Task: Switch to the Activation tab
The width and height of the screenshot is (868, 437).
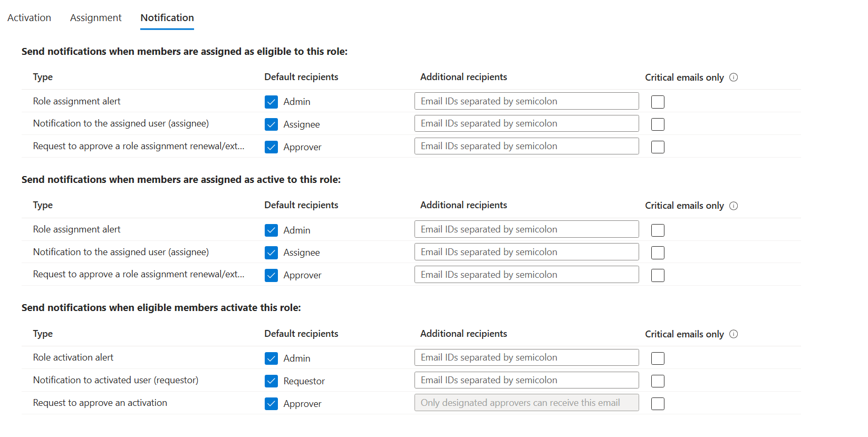Action: coord(29,18)
